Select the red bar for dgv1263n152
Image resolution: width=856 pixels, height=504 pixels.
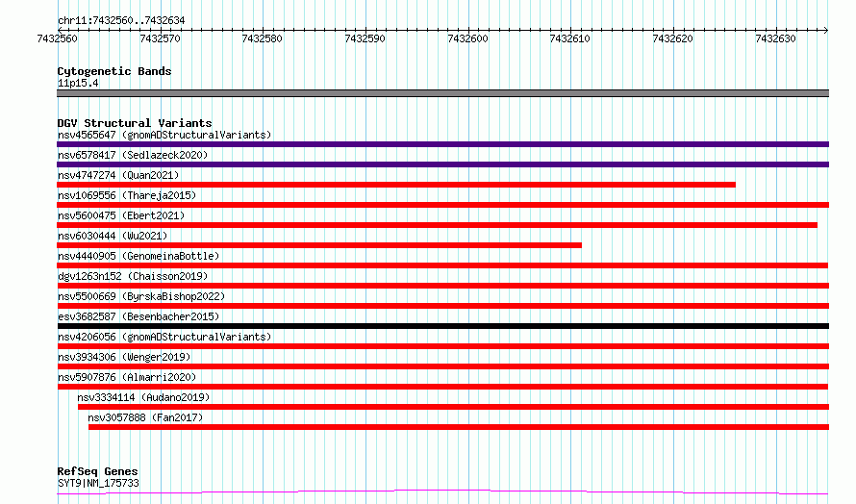coord(442,286)
